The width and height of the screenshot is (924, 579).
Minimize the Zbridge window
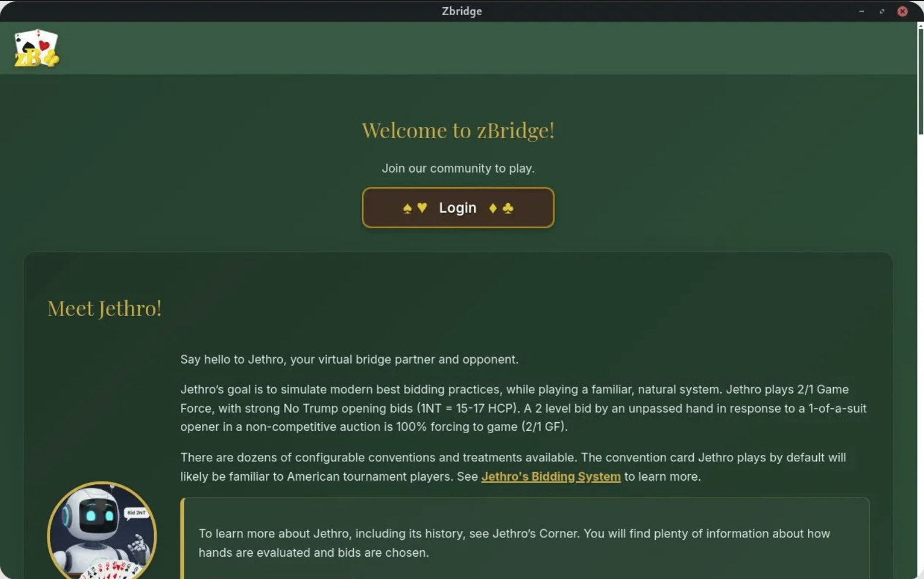point(861,11)
